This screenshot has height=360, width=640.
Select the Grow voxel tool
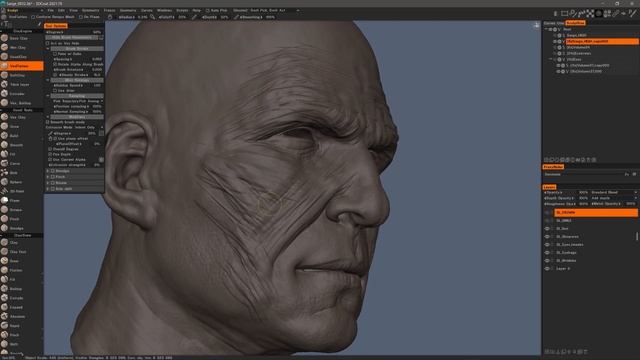[x=14, y=127]
